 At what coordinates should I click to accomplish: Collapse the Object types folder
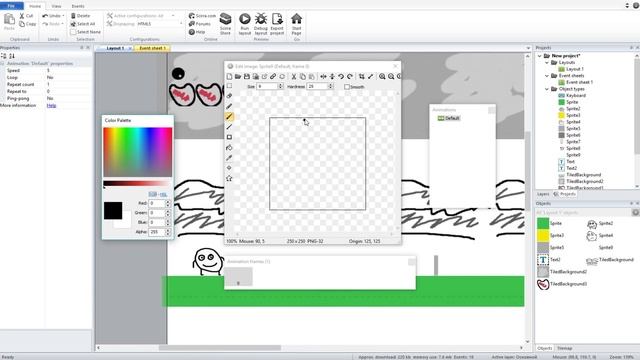pyautogui.click(x=547, y=89)
